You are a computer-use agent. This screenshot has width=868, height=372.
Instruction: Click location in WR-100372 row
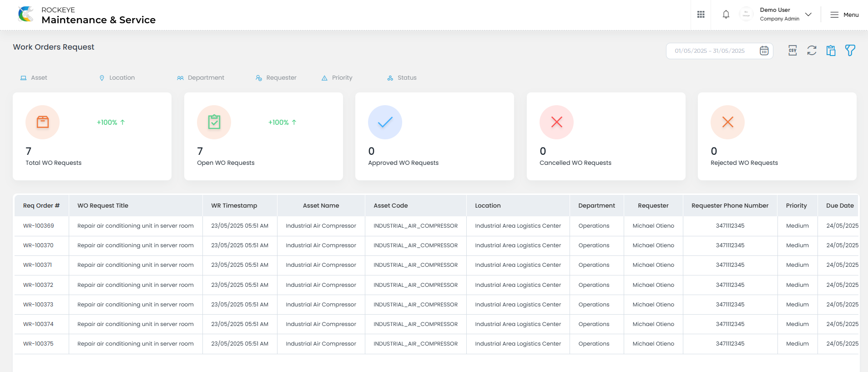518,285
